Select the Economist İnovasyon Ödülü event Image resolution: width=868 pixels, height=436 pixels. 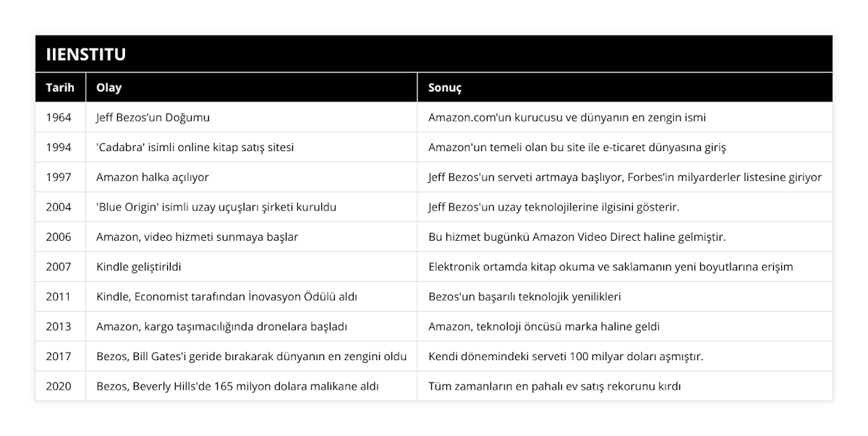(x=226, y=296)
